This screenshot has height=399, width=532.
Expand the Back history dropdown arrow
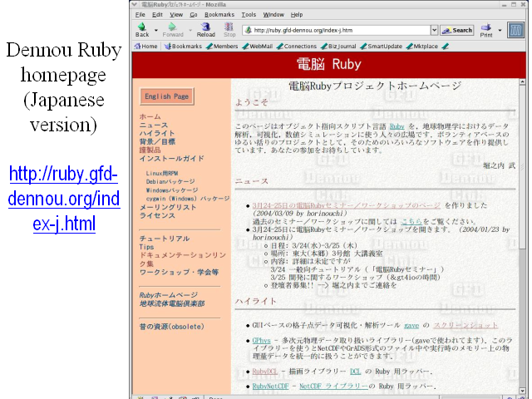pos(156,30)
